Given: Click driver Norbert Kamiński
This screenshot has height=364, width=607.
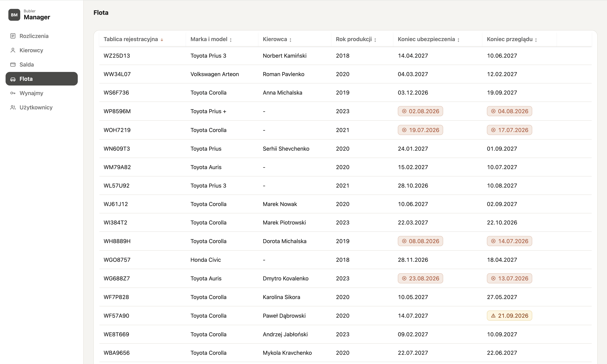Looking at the screenshot, I should [x=284, y=56].
